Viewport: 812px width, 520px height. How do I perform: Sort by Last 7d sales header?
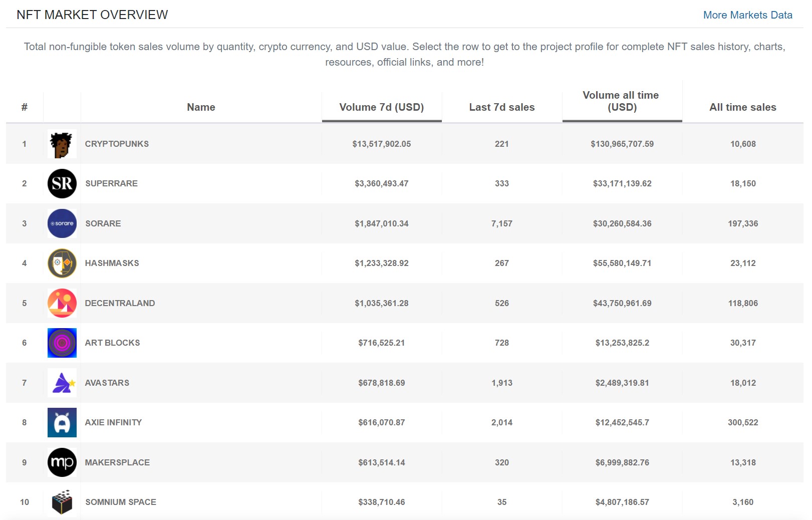pyautogui.click(x=501, y=107)
